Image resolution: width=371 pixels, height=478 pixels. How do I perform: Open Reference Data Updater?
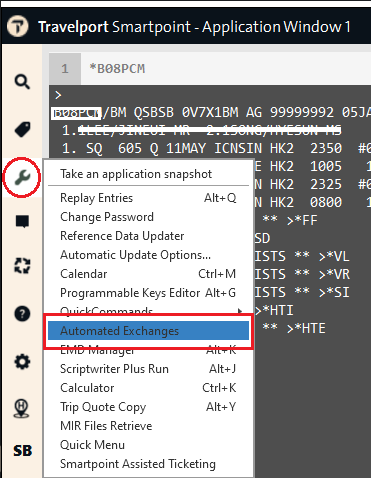pyautogui.click(x=148, y=236)
